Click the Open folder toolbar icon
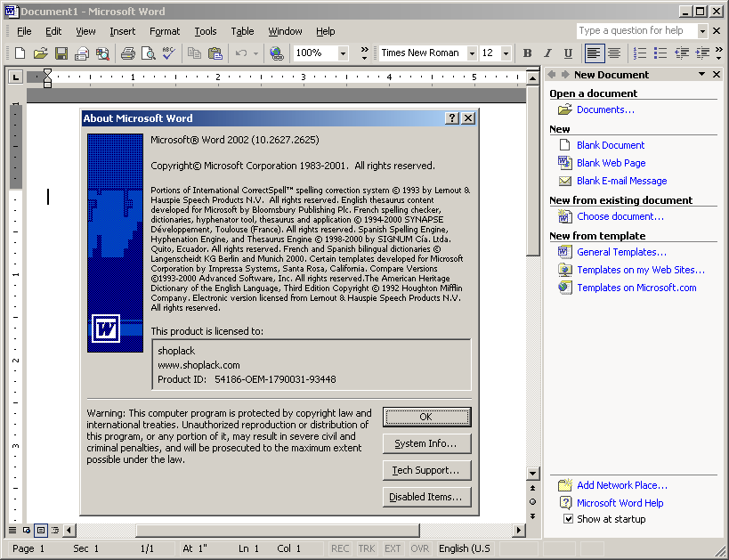The height and width of the screenshot is (560, 729). 40,53
